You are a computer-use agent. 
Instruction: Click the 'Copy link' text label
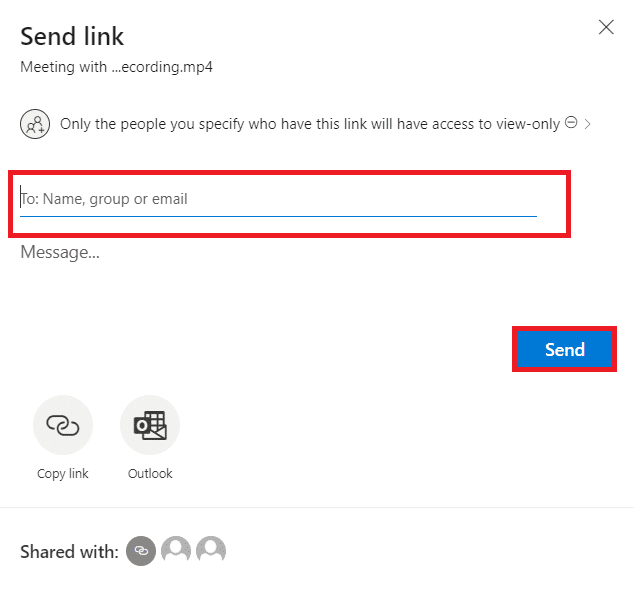(x=63, y=474)
